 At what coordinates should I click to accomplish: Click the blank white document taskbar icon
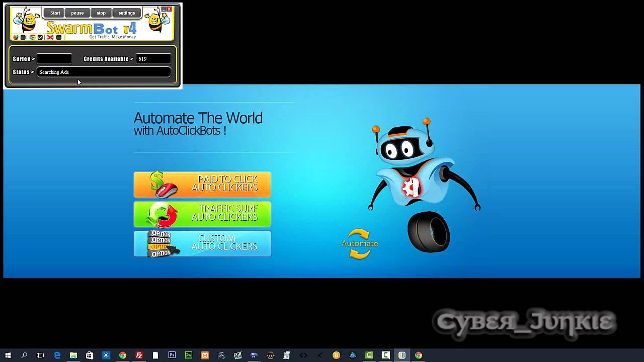(x=155, y=355)
